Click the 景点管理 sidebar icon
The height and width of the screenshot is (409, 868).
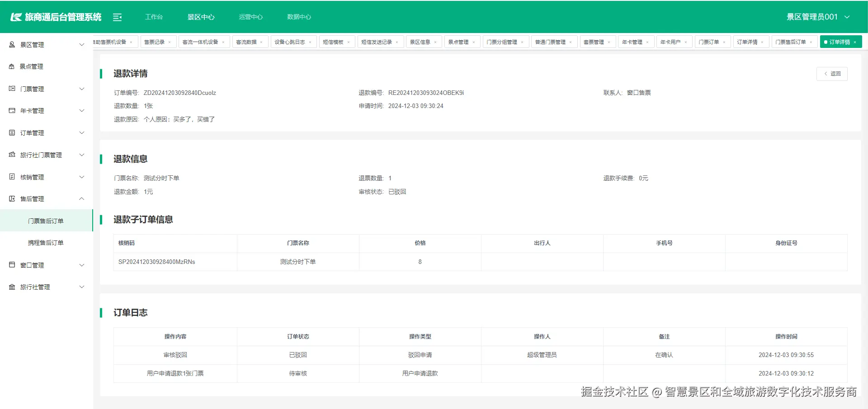(x=11, y=66)
